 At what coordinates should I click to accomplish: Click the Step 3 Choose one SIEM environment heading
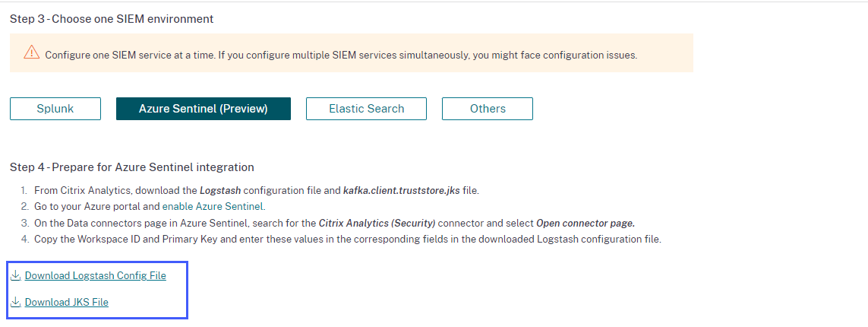click(x=112, y=18)
